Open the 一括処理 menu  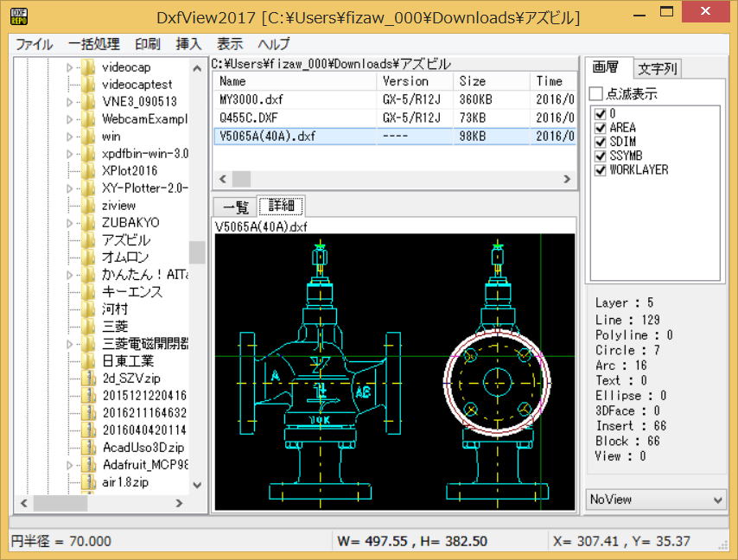click(93, 44)
